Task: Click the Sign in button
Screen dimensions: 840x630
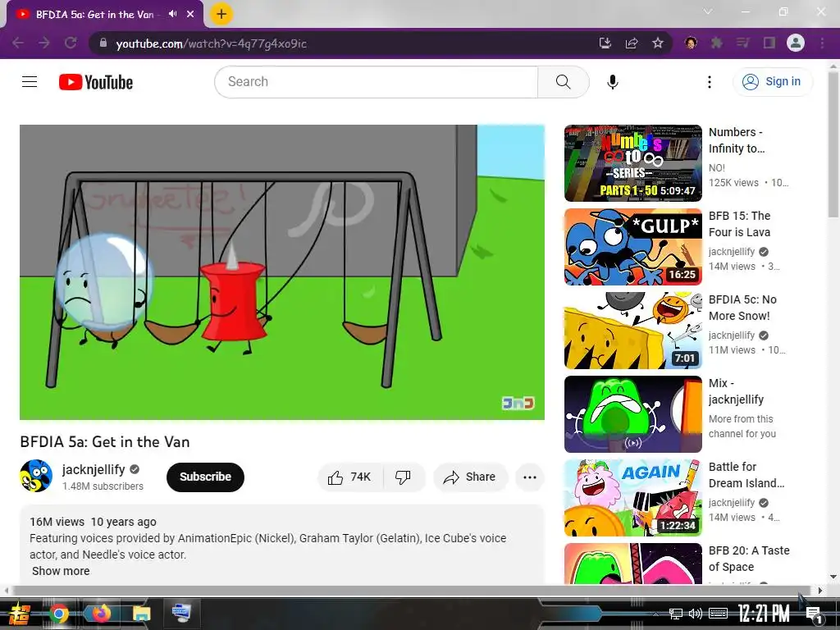Action: coord(772,82)
